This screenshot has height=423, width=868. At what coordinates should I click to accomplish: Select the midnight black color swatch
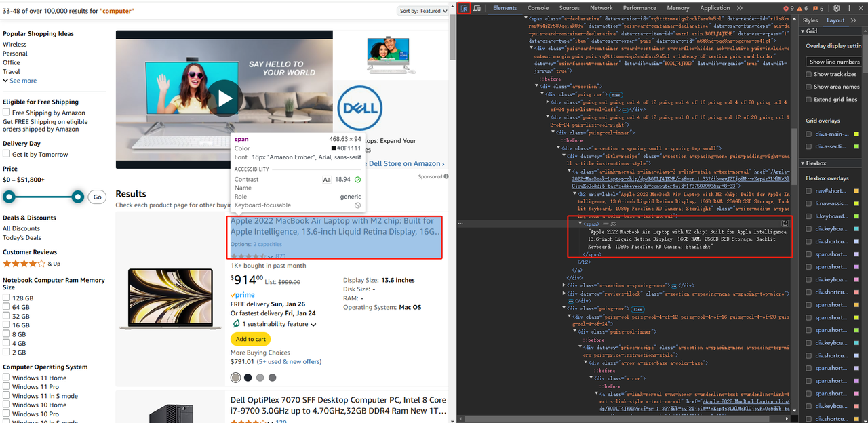[x=248, y=378]
